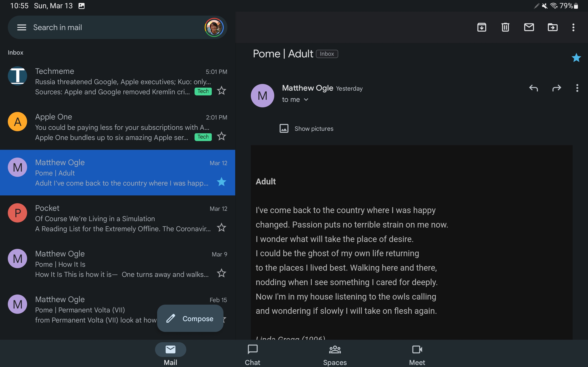Open the hamburger navigation menu
This screenshot has height=367, width=588.
[22, 28]
